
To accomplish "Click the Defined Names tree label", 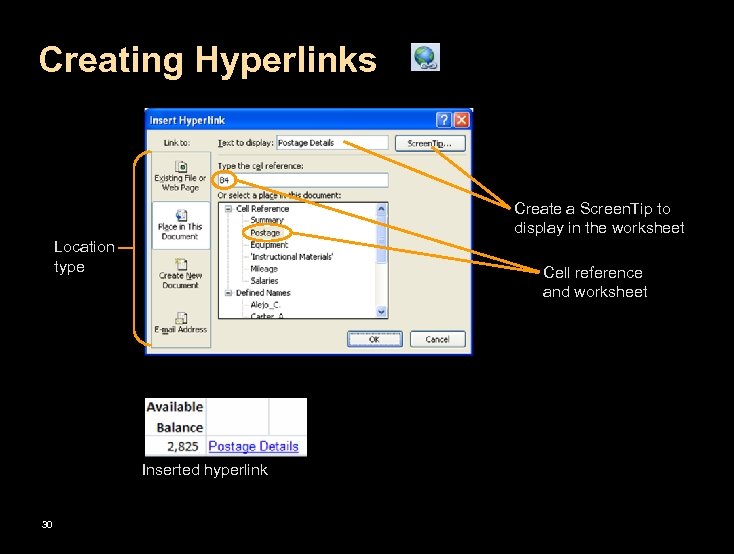I will point(263,293).
